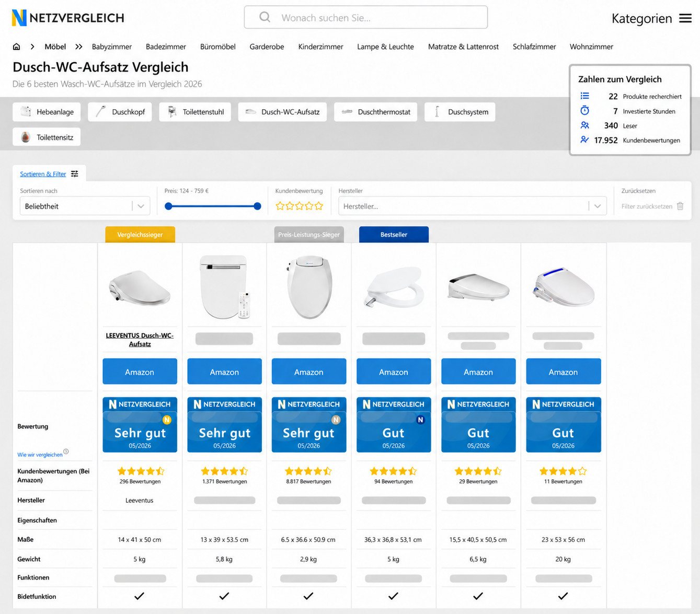Click the info icon beside Wie wir vergleichen
Image resolution: width=700 pixels, height=614 pixels.
click(66, 451)
